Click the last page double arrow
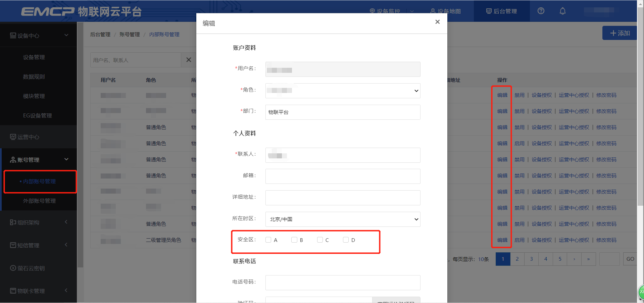The image size is (644, 303). [x=588, y=259]
